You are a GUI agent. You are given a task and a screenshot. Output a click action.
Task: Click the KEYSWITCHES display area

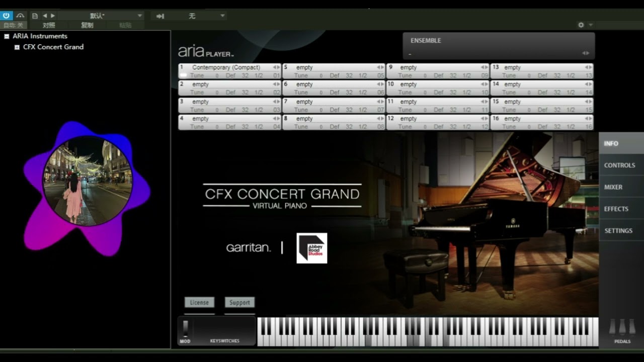pos(225,330)
